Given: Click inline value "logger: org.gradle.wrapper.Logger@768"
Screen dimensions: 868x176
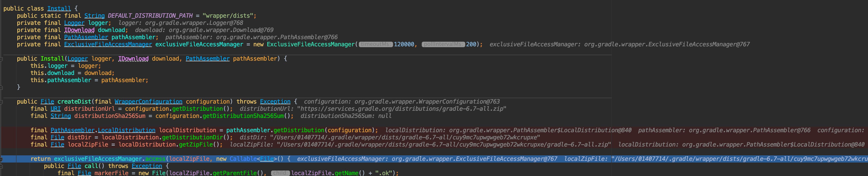Looking at the screenshot, I should point(181,23).
